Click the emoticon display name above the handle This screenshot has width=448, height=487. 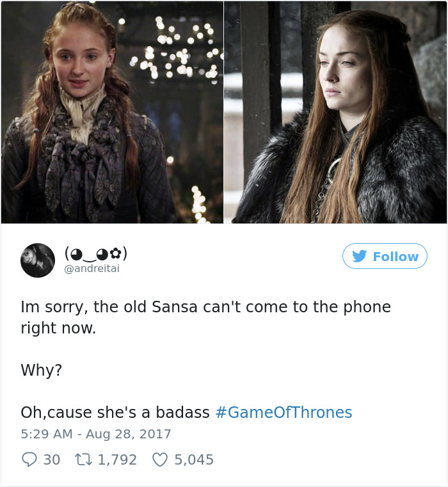(96, 254)
